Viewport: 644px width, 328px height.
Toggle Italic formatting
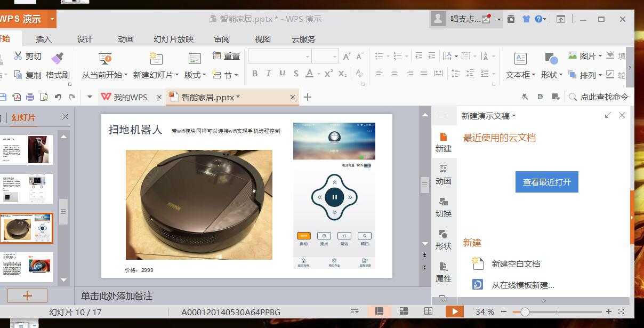point(268,74)
